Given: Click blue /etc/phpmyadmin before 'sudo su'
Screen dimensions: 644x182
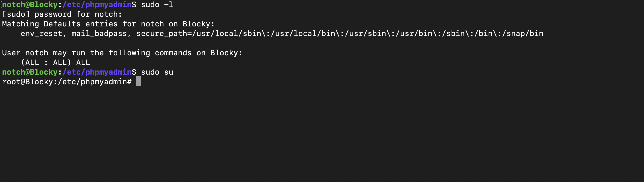Looking at the screenshot, I should click(97, 72).
